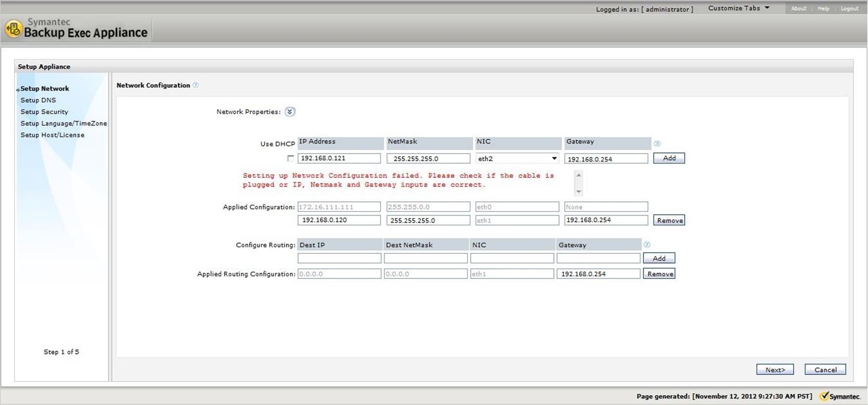This screenshot has width=868, height=405.
Task: Click applied eth1 gateway field
Action: pos(606,220)
